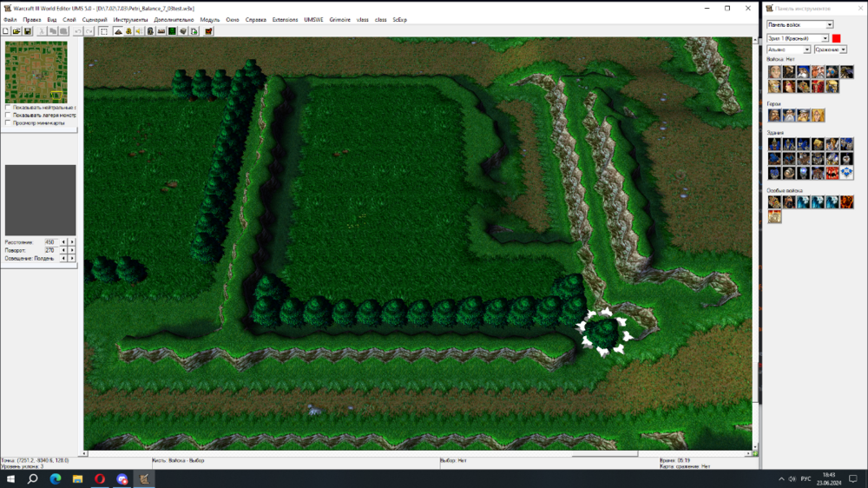
Task: Check the Просмотр миникарты checkbox
Action: click(x=8, y=123)
